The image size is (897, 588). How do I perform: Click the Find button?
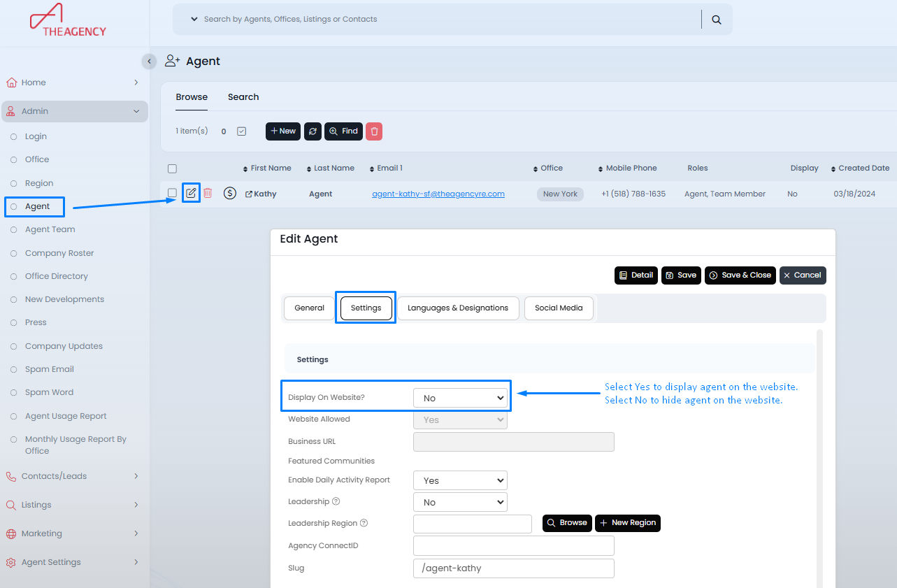343,131
